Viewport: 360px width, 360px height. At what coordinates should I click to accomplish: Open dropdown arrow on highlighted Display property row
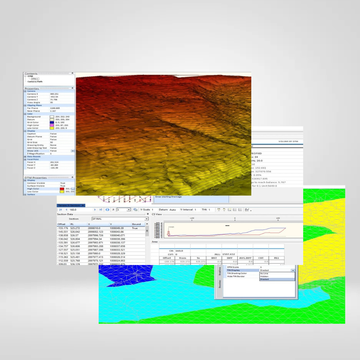coord(73,151)
